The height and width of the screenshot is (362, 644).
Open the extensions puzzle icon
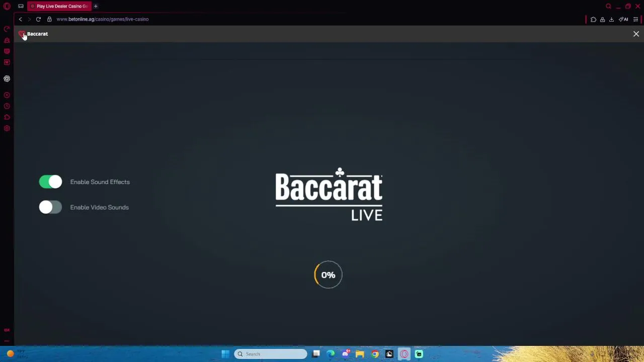(x=593, y=20)
